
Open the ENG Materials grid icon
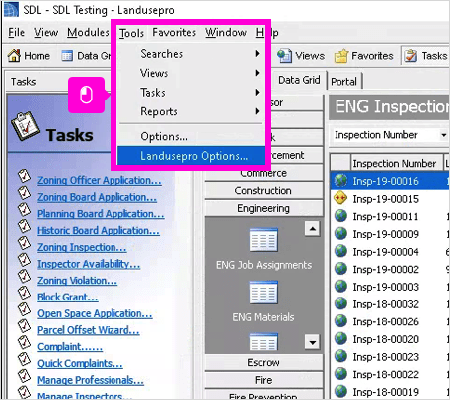(263, 292)
